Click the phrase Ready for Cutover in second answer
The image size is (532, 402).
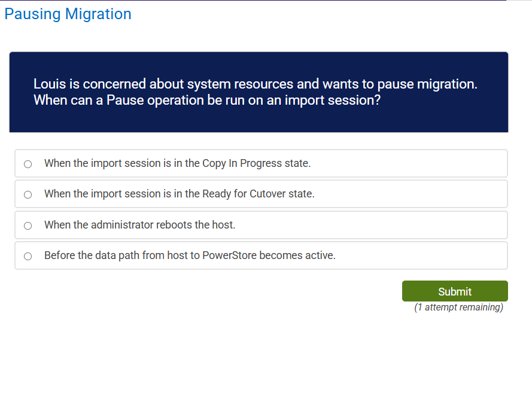(x=242, y=194)
